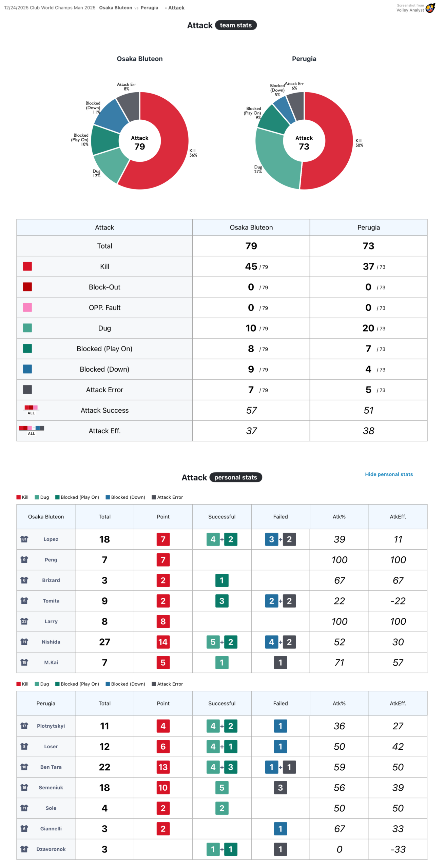Viewport: 444px width, 868px height.
Task: Click Dzavoronok's jersey icon
Action: 24,849
